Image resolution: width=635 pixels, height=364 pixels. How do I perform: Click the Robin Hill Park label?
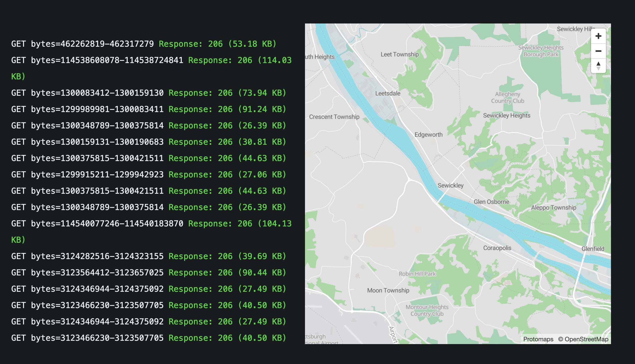point(417,274)
